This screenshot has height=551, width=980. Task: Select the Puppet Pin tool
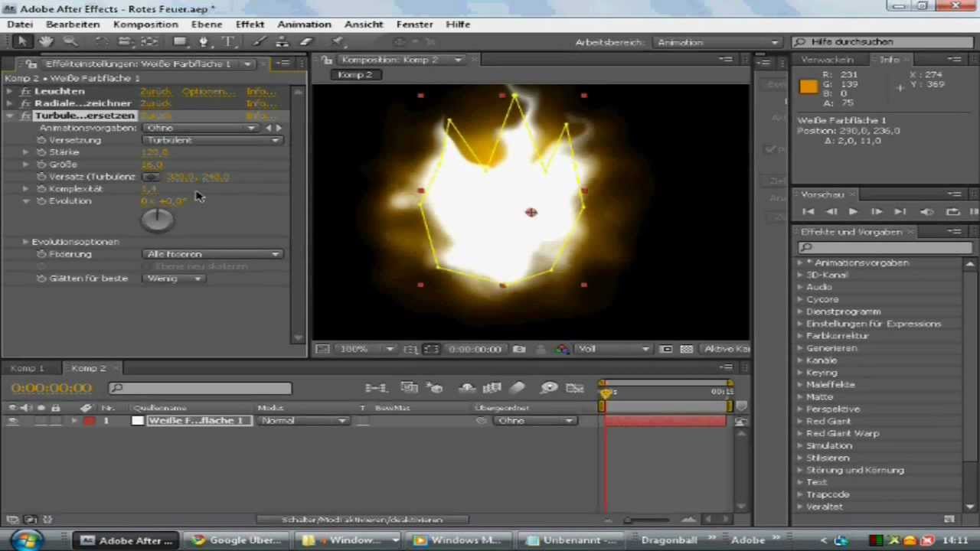coord(338,42)
